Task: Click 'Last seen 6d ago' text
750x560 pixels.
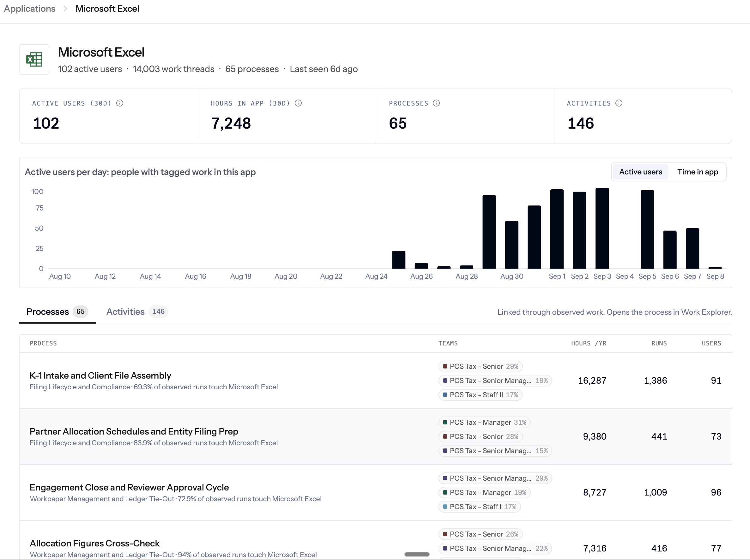Action: point(324,69)
